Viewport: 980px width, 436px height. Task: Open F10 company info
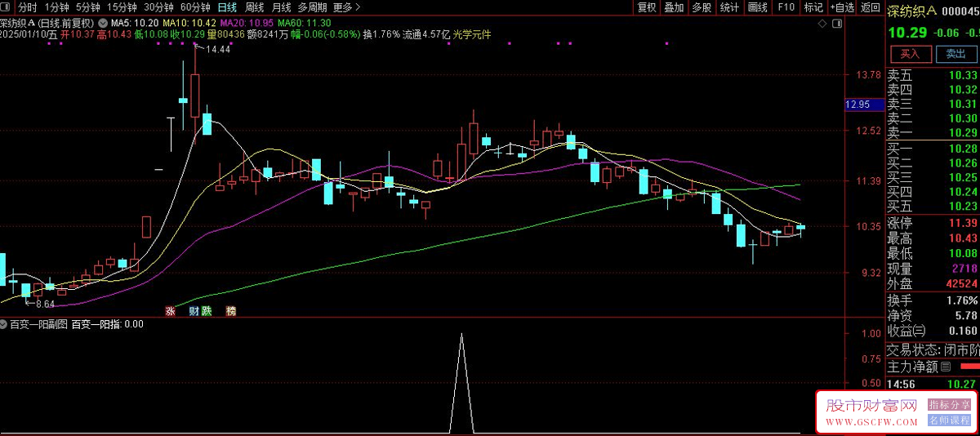(x=786, y=7)
